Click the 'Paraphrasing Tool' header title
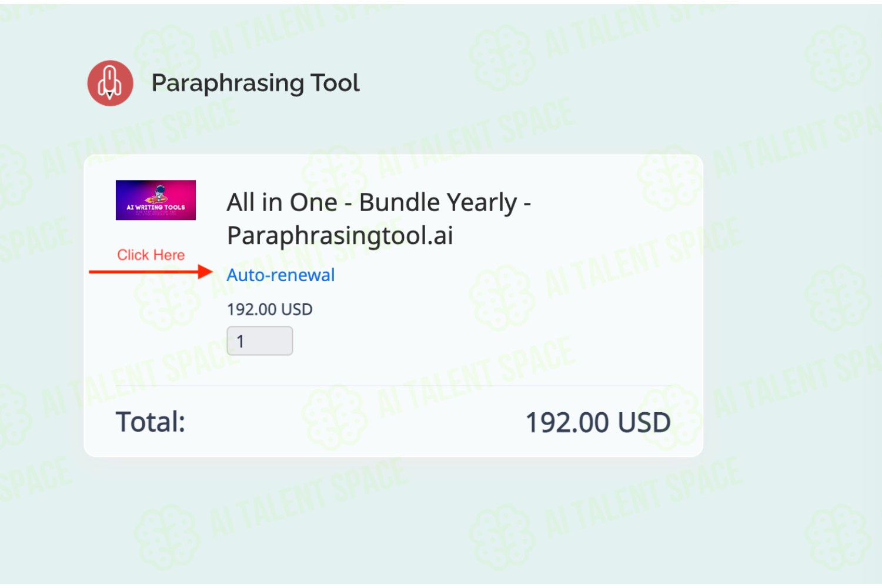 click(x=255, y=83)
